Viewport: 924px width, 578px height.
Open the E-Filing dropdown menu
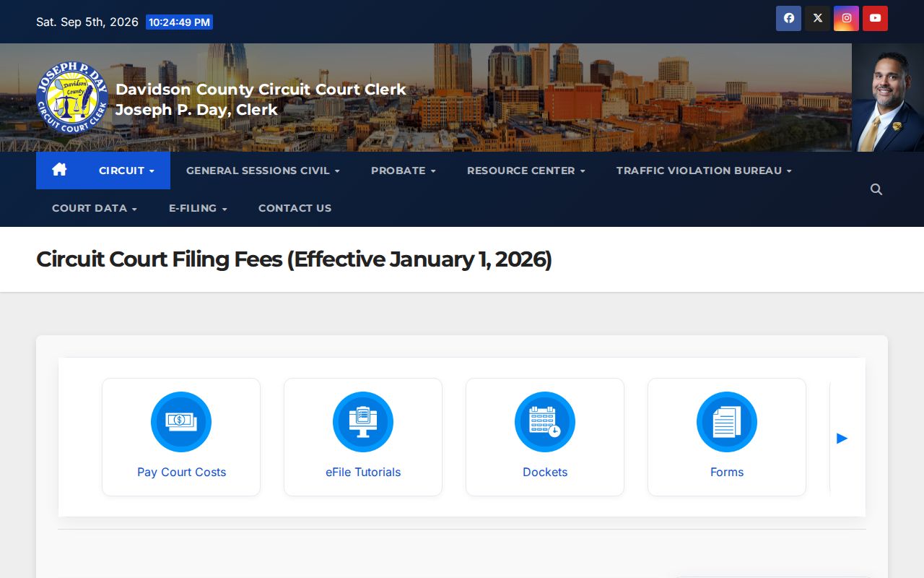198,208
